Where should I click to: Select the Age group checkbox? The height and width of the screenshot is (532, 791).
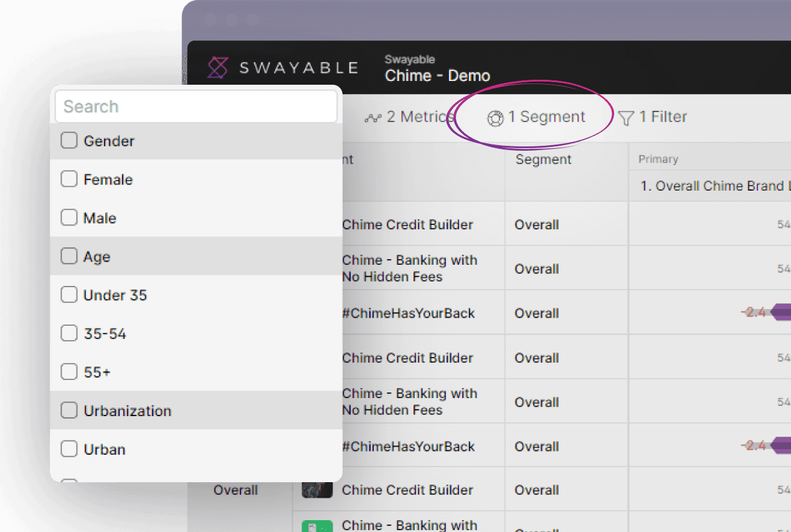(x=69, y=257)
